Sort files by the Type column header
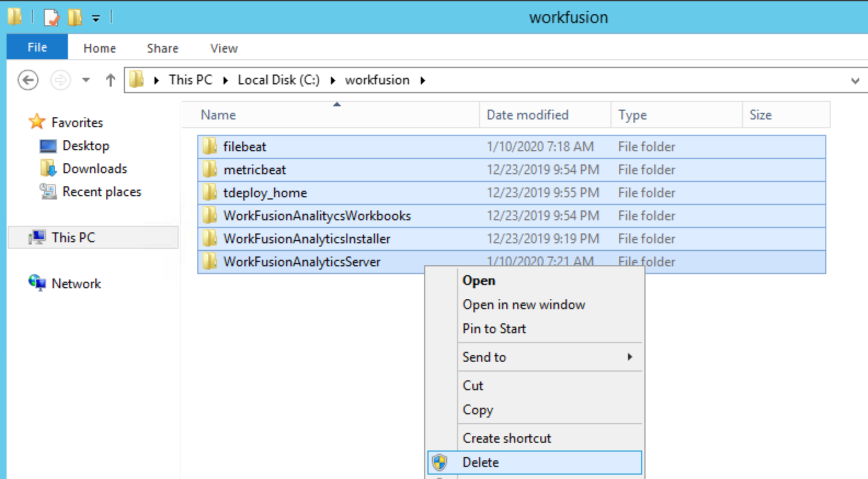 tap(677, 115)
